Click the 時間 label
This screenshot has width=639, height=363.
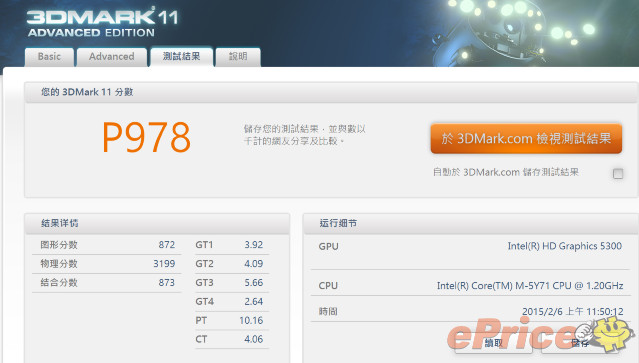pos(328,312)
